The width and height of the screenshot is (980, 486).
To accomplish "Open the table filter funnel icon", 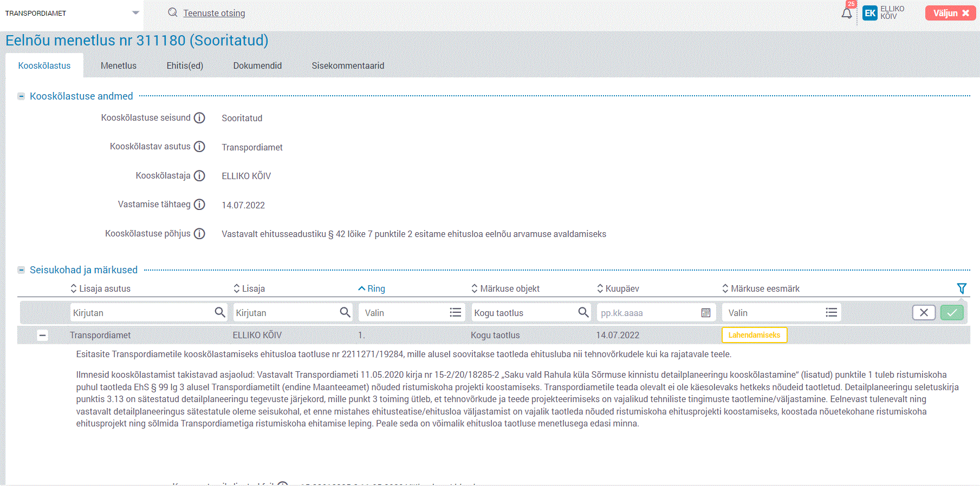I will pyautogui.click(x=962, y=288).
